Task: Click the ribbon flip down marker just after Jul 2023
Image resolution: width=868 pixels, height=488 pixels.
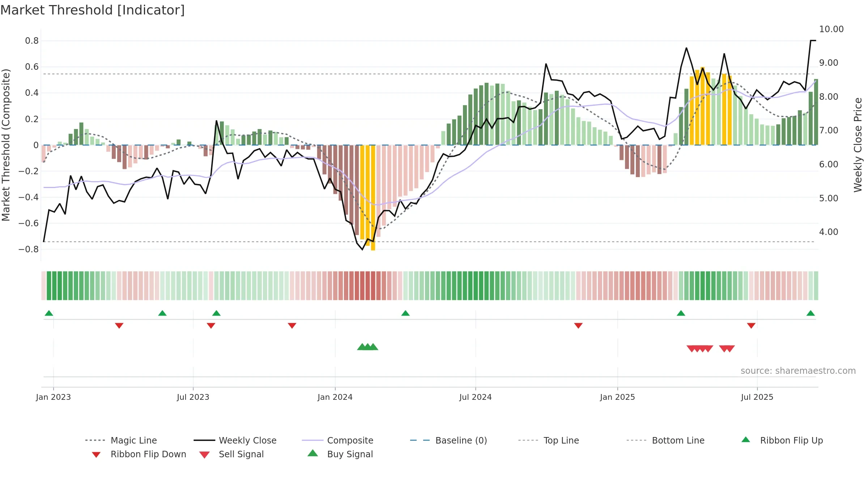Action: pos(211,326)
